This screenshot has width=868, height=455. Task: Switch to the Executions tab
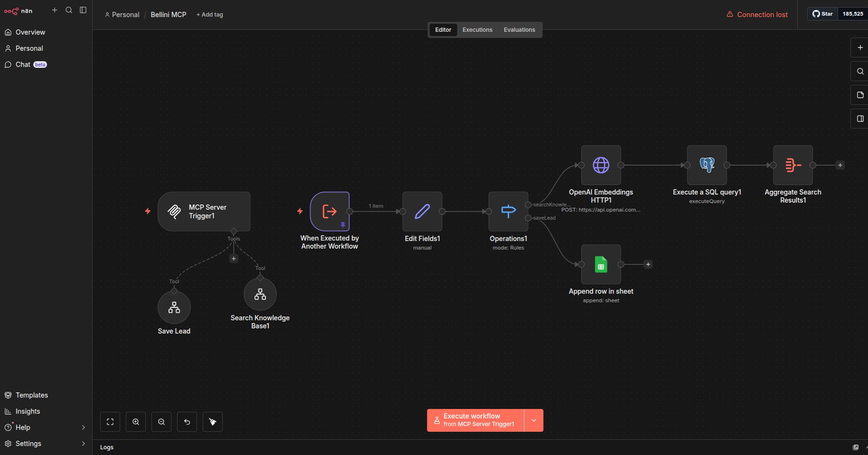click(477, 30)
